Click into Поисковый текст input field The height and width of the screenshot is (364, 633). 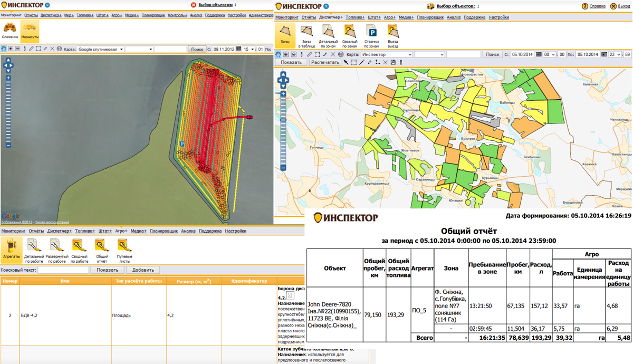[63, 270]
